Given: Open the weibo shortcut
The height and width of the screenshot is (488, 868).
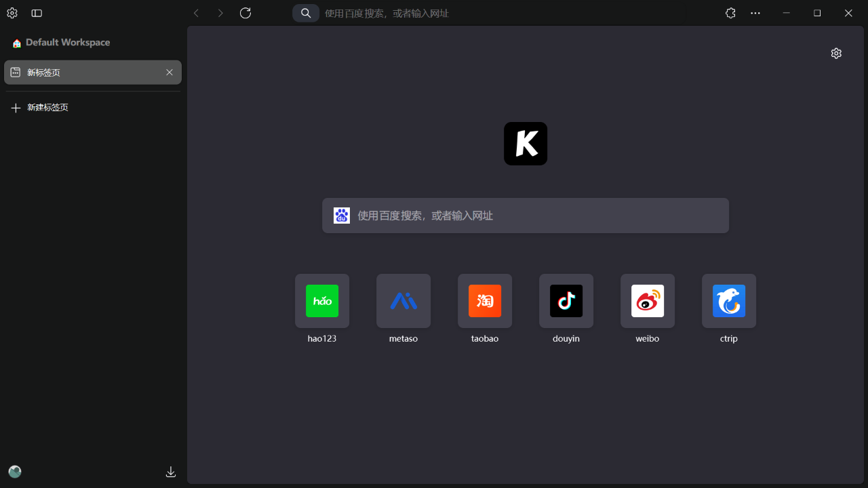Looking at the screenshot, I should pyautogui.click(x=648, y=301).
